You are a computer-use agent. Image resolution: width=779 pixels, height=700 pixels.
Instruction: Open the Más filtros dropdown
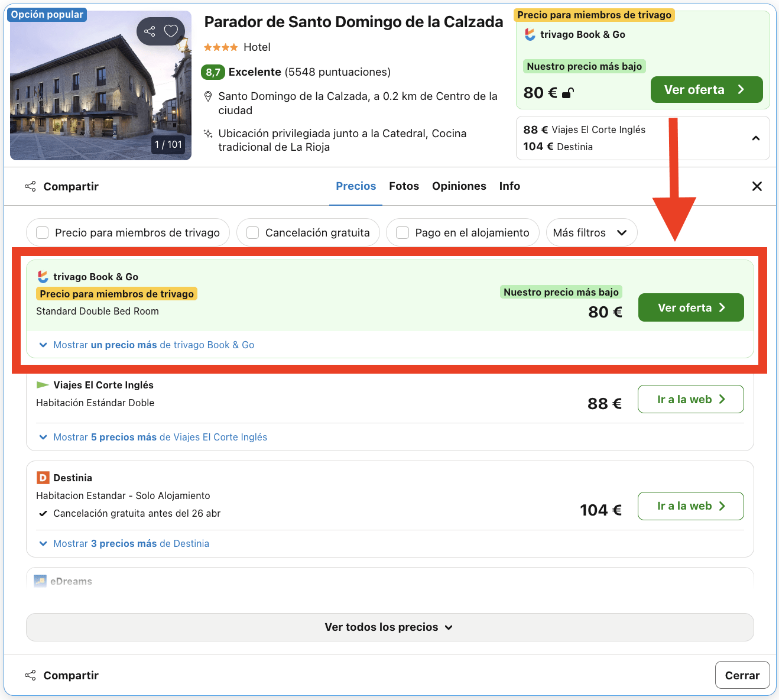[591, 233]
